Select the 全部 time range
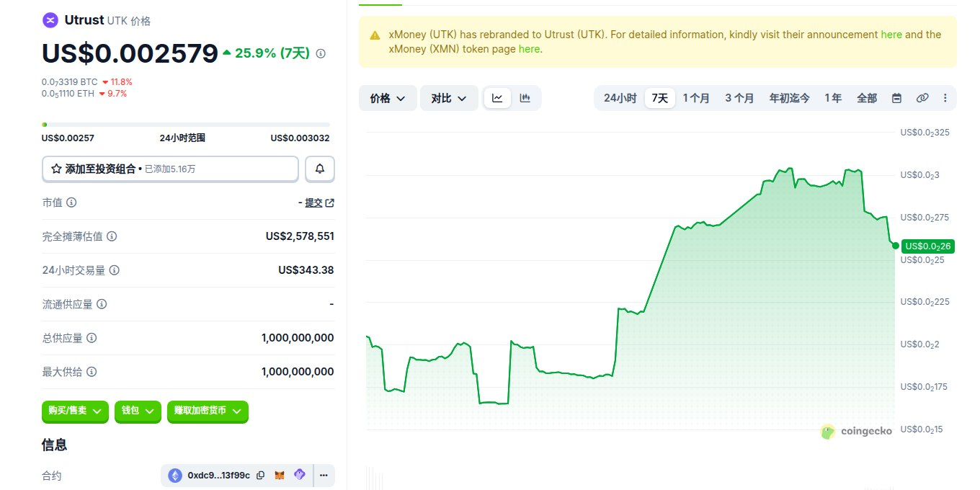This screenshot has width=980, height=490. pyautogui.click(x=867, y=98)
